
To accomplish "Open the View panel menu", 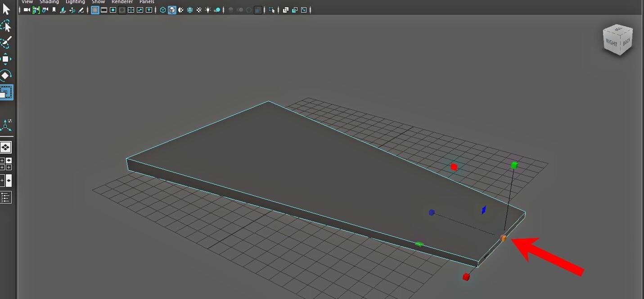I will click(x=27, y=2).
